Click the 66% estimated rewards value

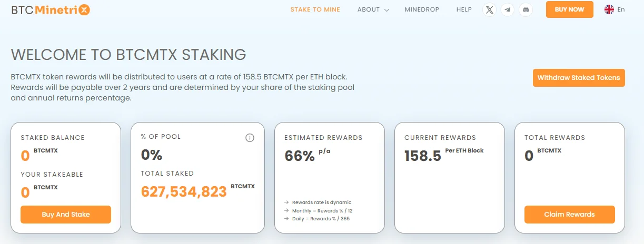300,156
